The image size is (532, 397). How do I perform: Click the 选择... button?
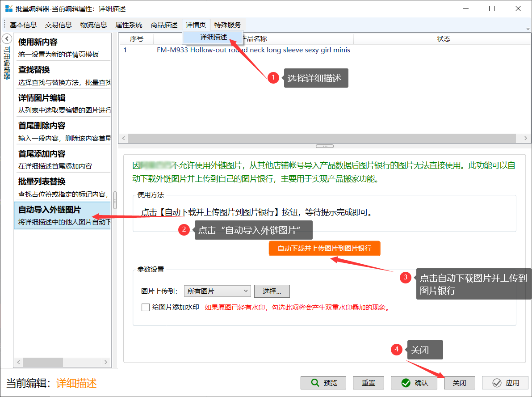pyautogui.click(x=272, y=291)
